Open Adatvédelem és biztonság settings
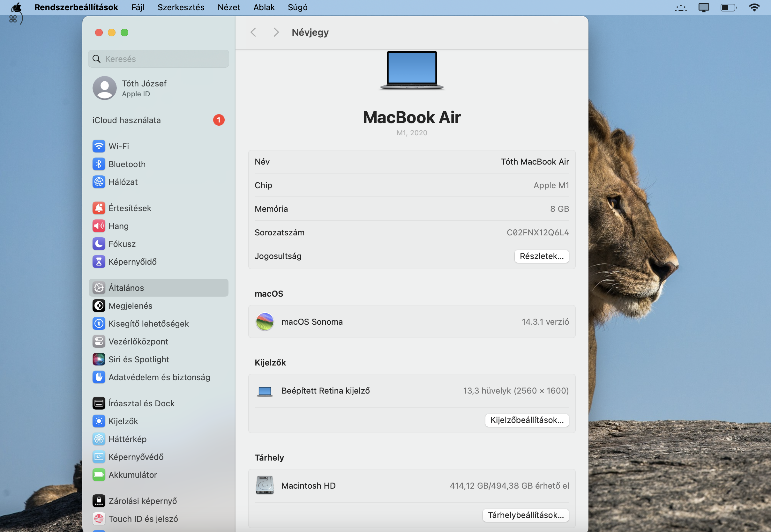The width and height of the screenshot is (771, 532). click(x=158, y=377)
